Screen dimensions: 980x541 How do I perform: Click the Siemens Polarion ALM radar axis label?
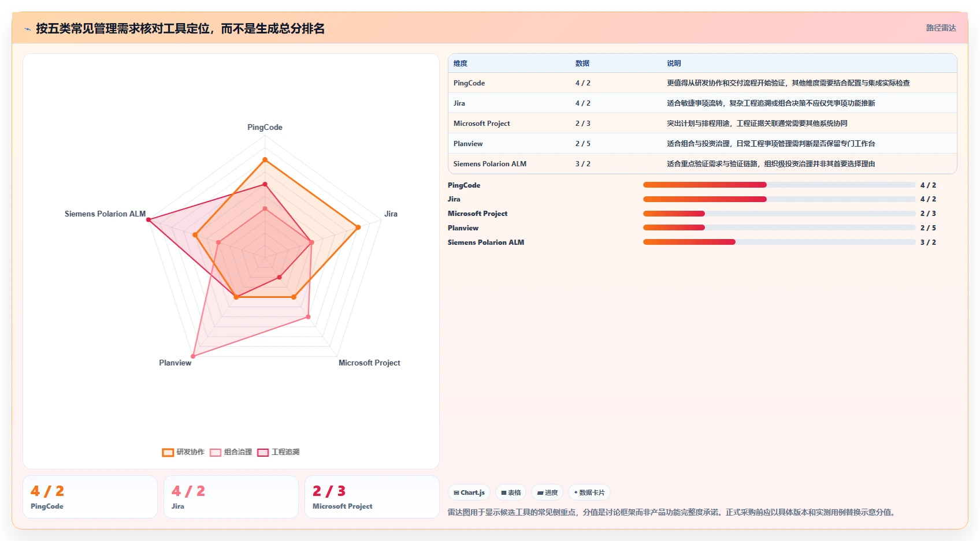[x=105, y=214]
